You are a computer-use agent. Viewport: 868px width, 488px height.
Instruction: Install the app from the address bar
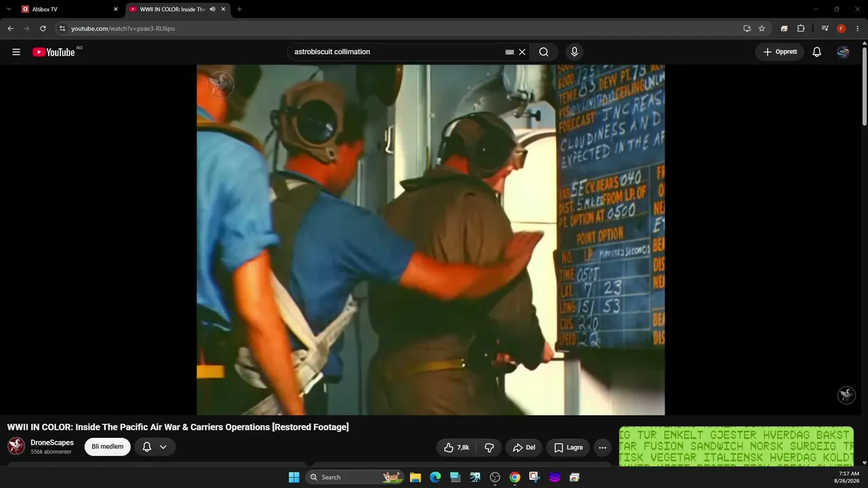tap(747, 28)
